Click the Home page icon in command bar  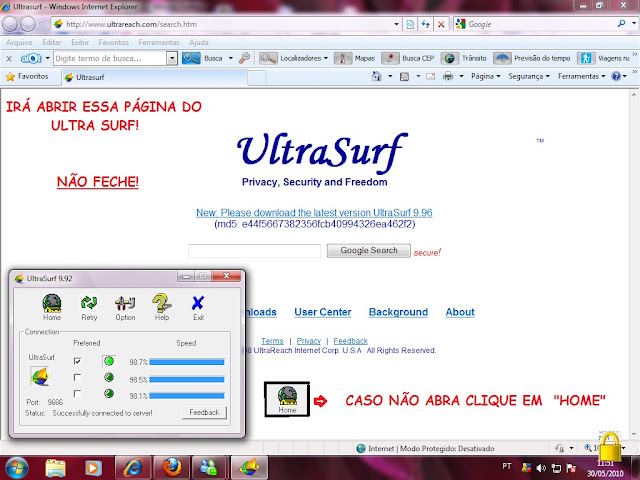tap(377, 76)
